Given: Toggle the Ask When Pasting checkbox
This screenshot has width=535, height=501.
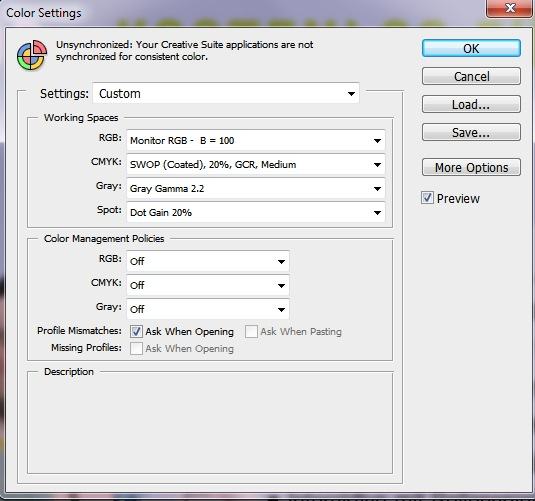Looking at the screenshot, I should pyautogui.click(x=251, y=331).
